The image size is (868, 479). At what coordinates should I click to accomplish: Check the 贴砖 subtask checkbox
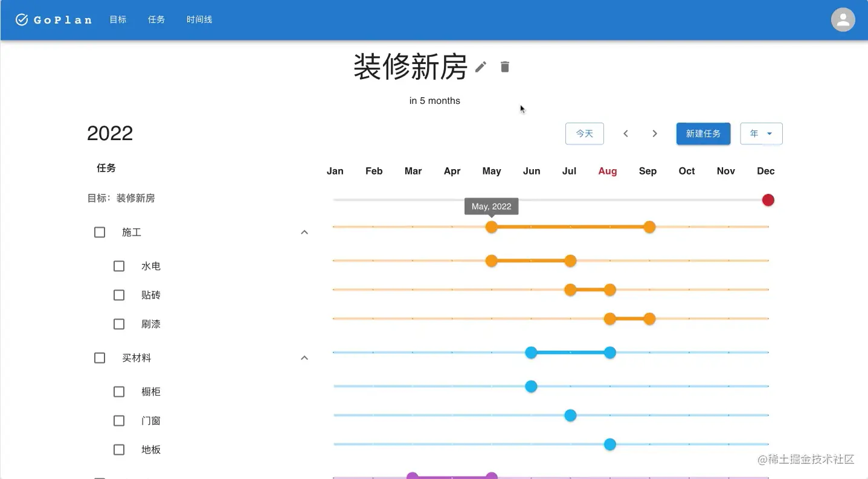click(x=118, y=295)
